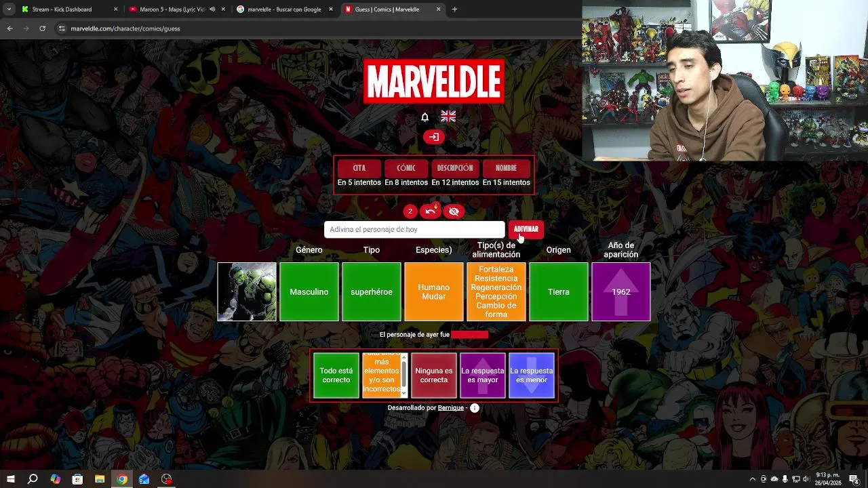Open the Cómic hint
This screenshot has width=868, height=488.
tap(406, 168)
